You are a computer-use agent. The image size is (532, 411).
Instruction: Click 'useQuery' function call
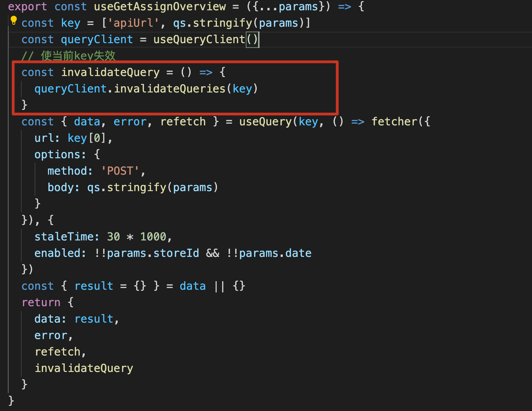tap(265, 122)
